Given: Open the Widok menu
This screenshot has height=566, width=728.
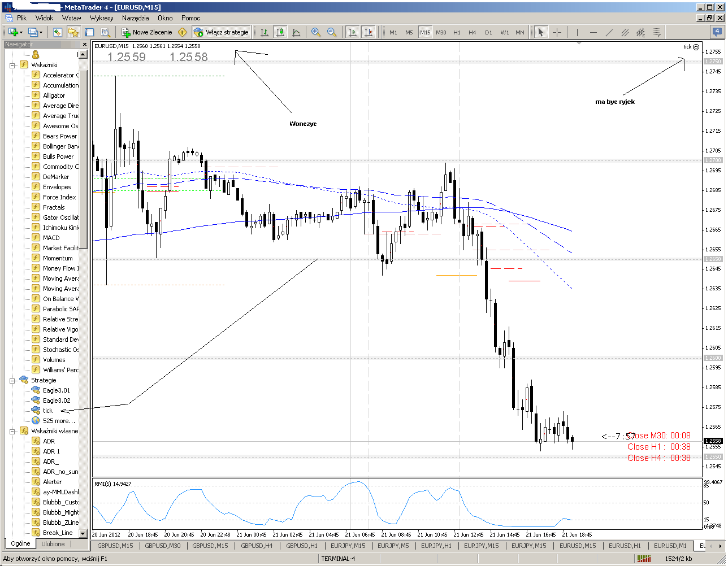Looking at the screenshot, I should (x=44, y=18).
